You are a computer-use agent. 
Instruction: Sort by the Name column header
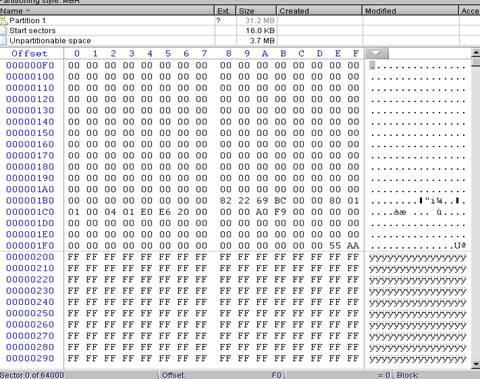(x=107, y=11)
